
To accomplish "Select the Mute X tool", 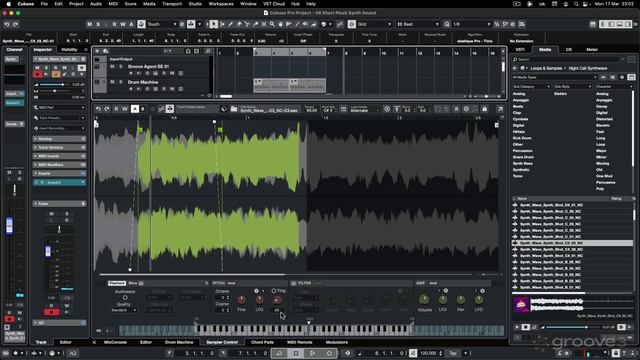I will [264, 24].
